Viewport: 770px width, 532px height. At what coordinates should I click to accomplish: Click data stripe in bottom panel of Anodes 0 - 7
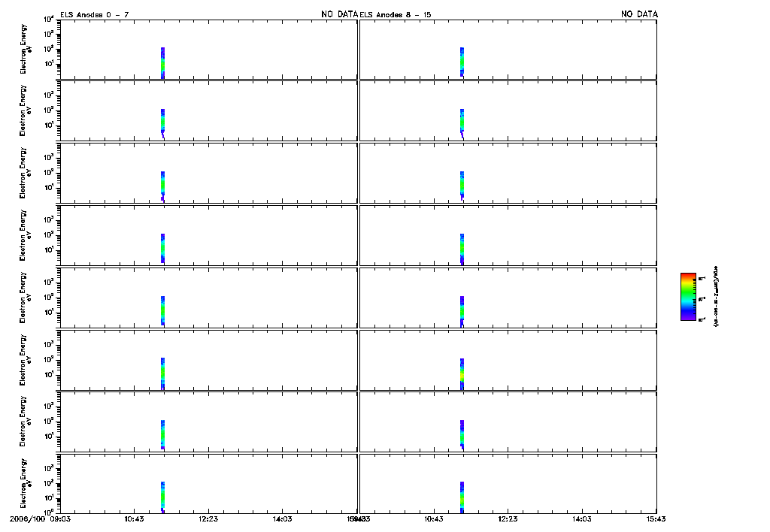pyautogui.click(x=162, y=497)
